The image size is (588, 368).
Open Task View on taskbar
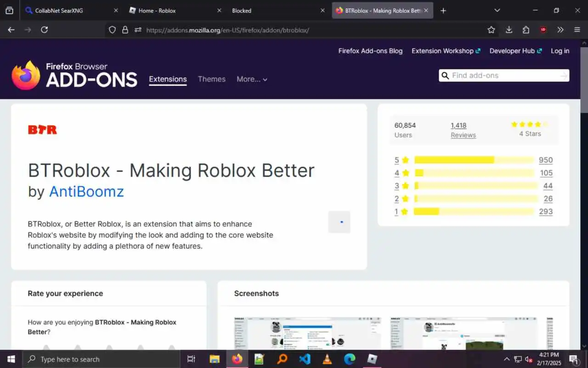pos(192,359)
